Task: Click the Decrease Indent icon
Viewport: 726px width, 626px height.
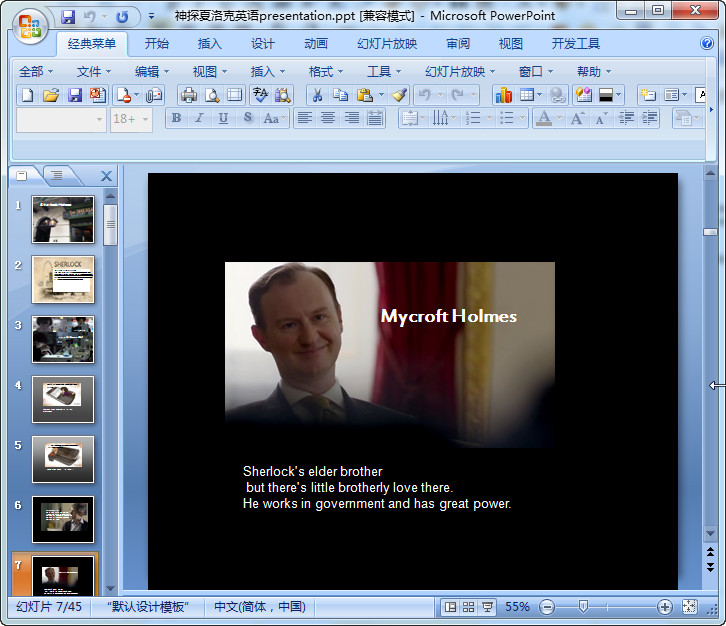Action: pyautogui.click(x=626, y=119)
